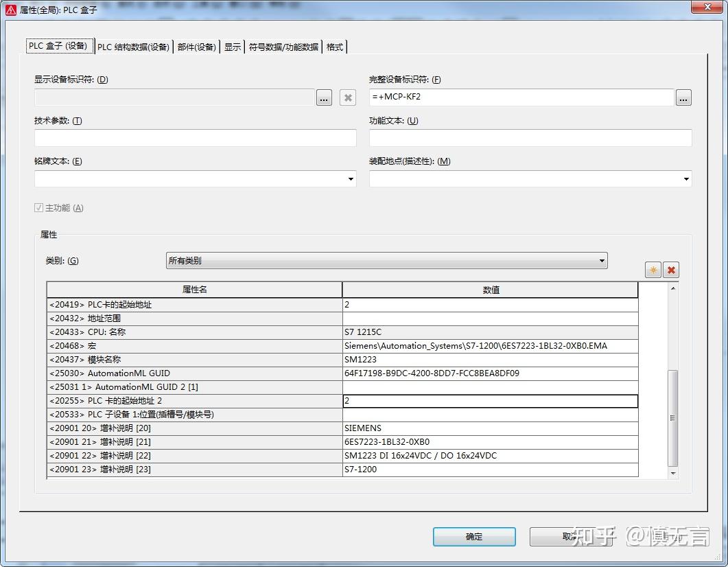The height and width of the screenshot is (567, 728).
Task: Select row <20419> PLC卡的起始地址
Action: click(195, 305)
